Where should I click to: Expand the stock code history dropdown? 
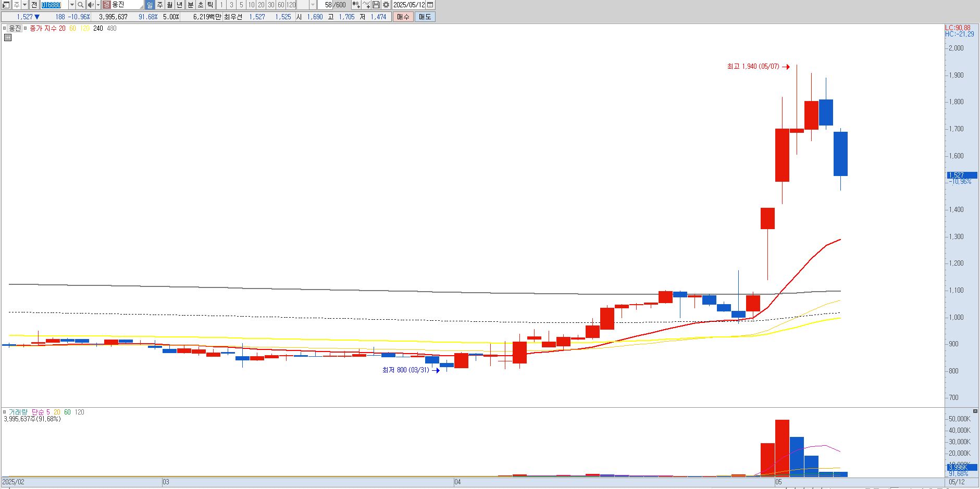click(72, 5)
